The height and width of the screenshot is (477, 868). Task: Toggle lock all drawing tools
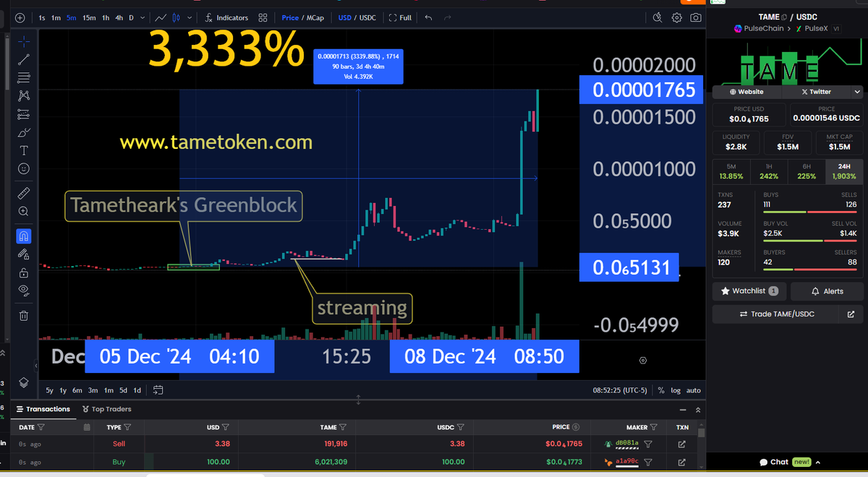(x=24, y=272)
